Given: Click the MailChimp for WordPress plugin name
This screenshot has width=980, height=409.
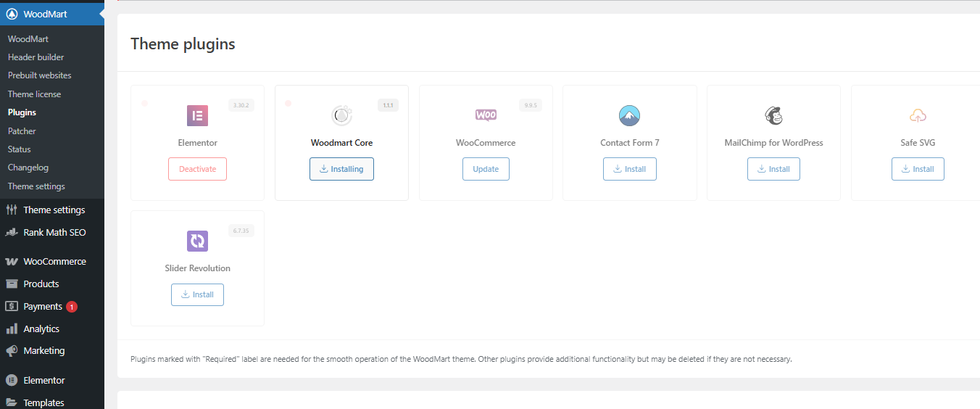Looking at the screenshot, I should click(x=773, y=143).
